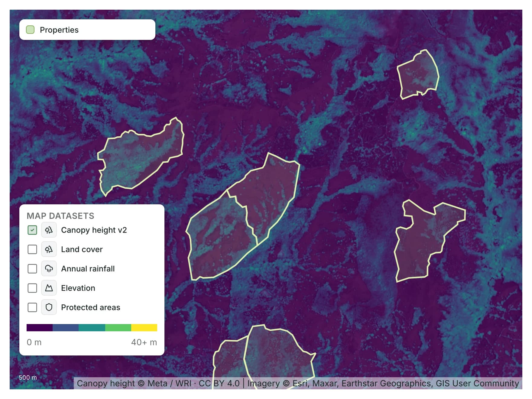Click the Annual rainfall label
This screenshot has width=532, height=399.
88,269
